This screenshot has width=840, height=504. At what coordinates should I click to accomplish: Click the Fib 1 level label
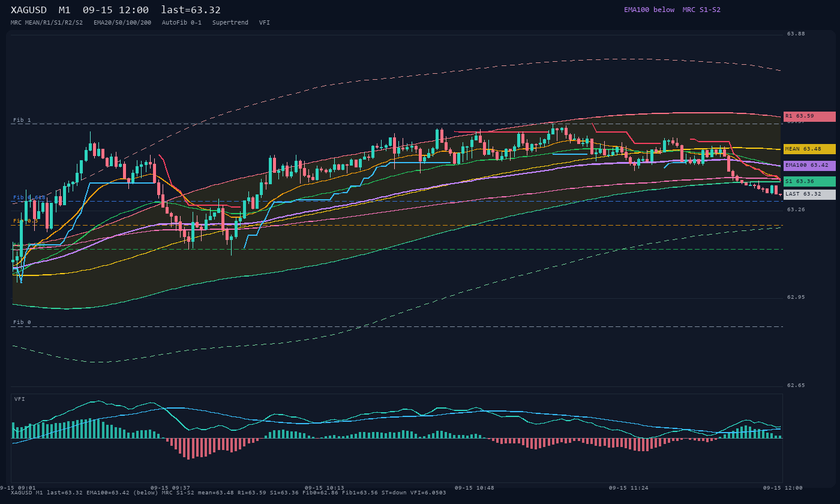[22, 120]
